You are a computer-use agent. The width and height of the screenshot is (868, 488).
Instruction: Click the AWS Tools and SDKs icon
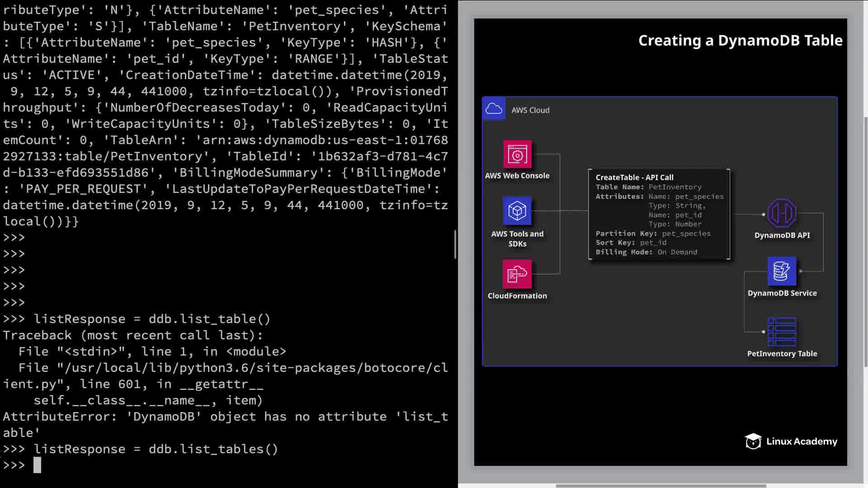pyautogui.click(x=517, y=211)
